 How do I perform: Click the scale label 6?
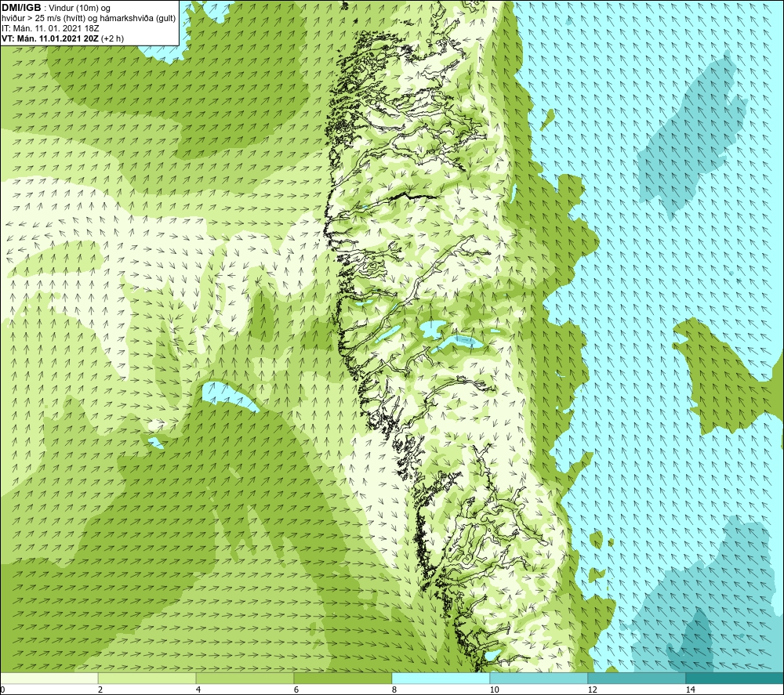[x=296, y=690]
